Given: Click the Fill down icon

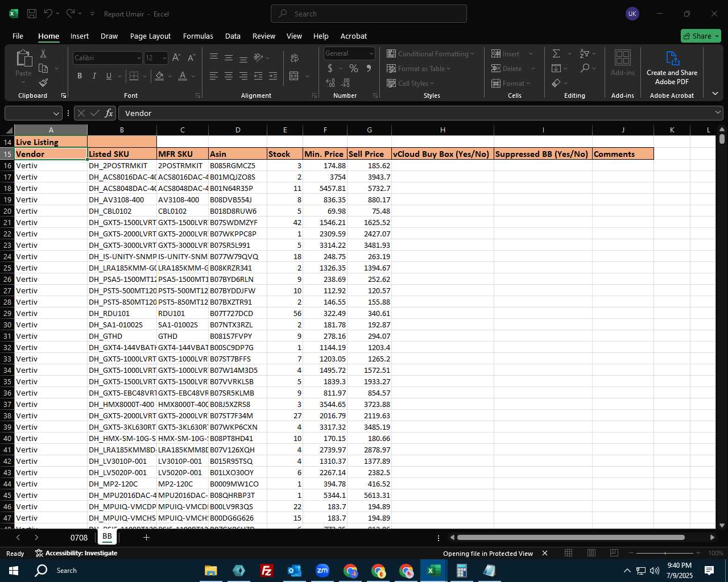Looking at the screenshot, I should (x=556, y=68).
